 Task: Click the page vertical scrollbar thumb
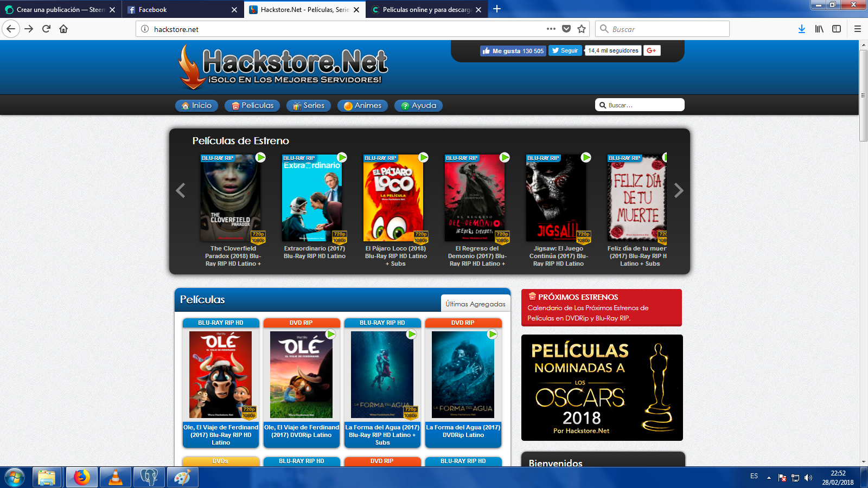coord(863,95)
